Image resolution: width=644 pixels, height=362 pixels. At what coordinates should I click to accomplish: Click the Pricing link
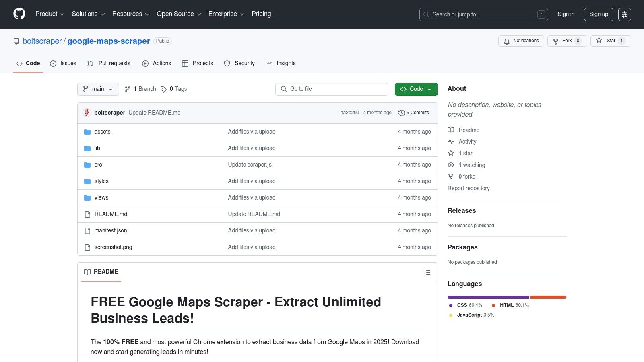(x=261, y=14)
